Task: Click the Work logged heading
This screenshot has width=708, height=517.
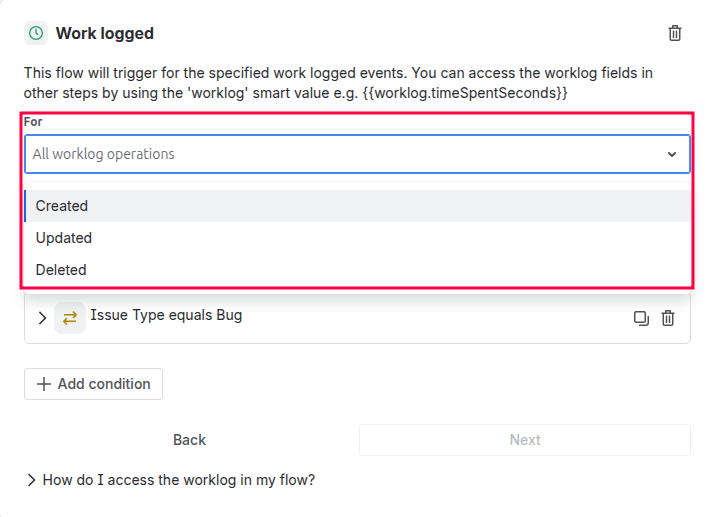Action: click(105, 33)
